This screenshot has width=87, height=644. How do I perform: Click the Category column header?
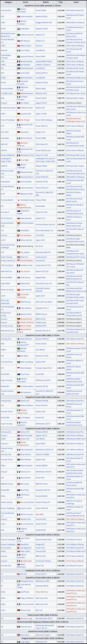pyautogui.click(x=8, y=2)
